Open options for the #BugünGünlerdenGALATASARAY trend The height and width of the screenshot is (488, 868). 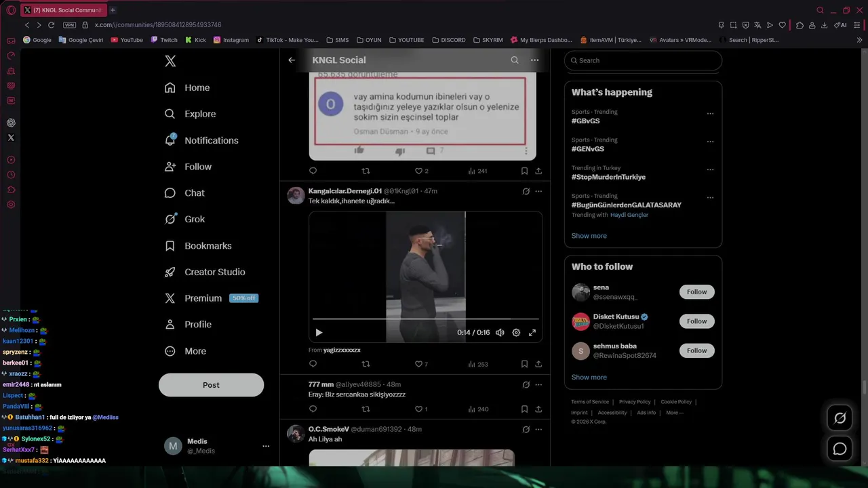point(710,198)
